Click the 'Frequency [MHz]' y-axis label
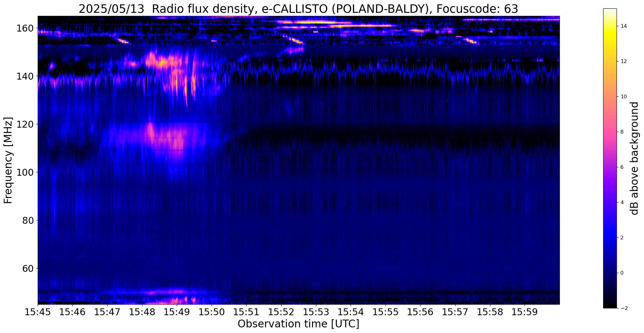Screen dimensions: 644x333 point(8,160)
